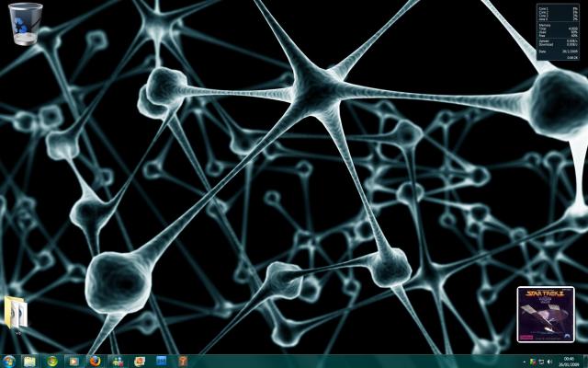The height and width of the screenshot is (368, 588).
Task: Click the Star Trek album art gadget
Action: click(546, 315)
